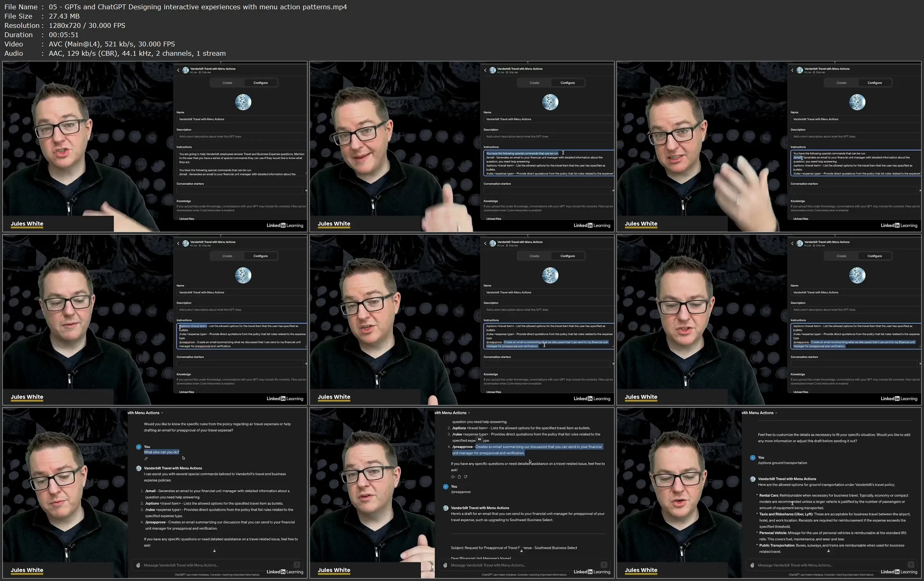Click highlighted 'Creates an email summarizing our discussion' chat text
924x581 pixels.
click(x=527, y=450)
